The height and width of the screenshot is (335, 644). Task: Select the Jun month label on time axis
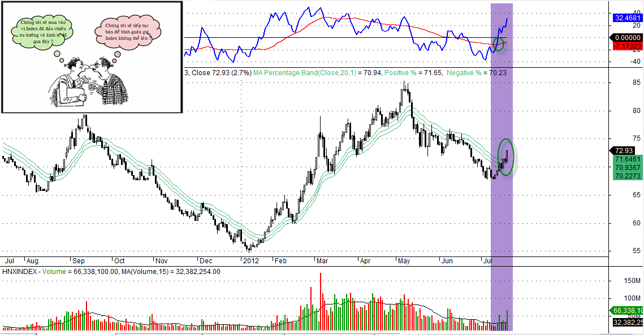click(x=447, y=260)
